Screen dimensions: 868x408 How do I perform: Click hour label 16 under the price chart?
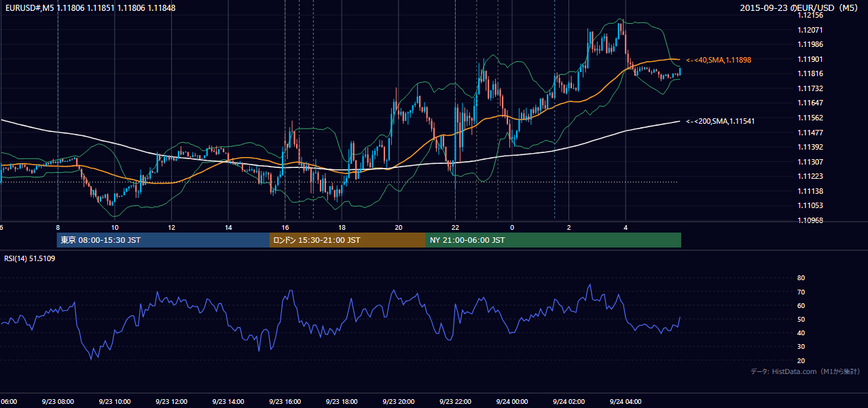(x=285, y=227)
